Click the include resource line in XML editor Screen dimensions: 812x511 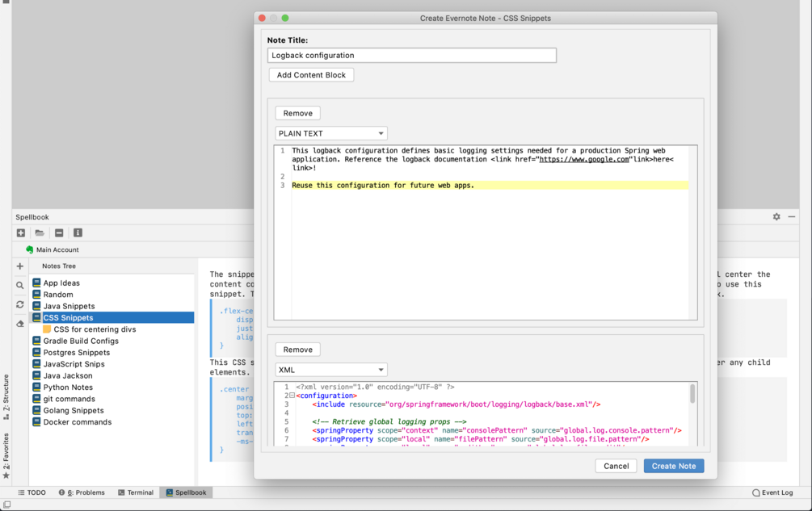pos(456,404)
